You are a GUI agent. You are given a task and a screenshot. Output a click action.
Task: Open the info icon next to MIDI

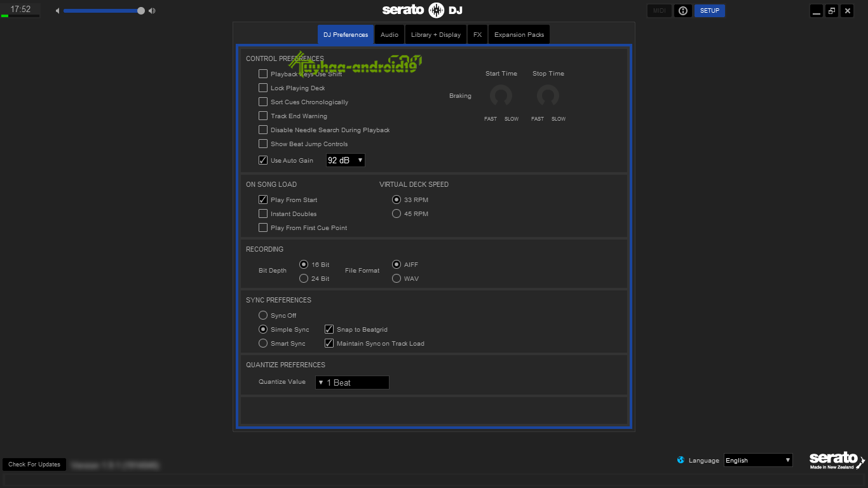pos(682,10)
